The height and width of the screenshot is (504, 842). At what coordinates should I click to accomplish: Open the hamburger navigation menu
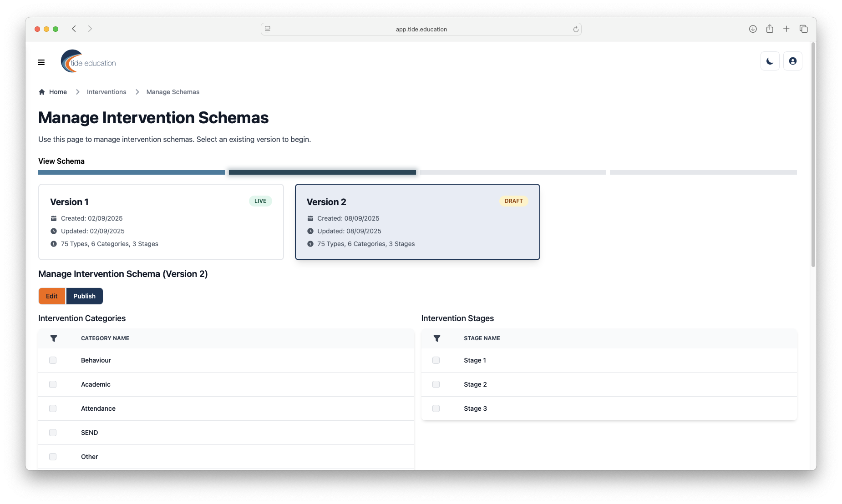coord(41,62)
